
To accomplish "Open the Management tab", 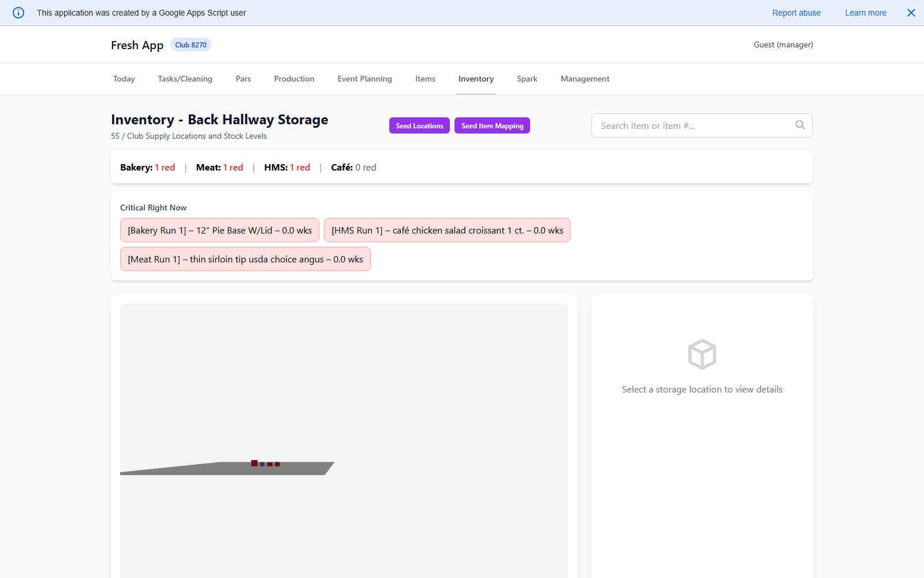I will [584, 79].
